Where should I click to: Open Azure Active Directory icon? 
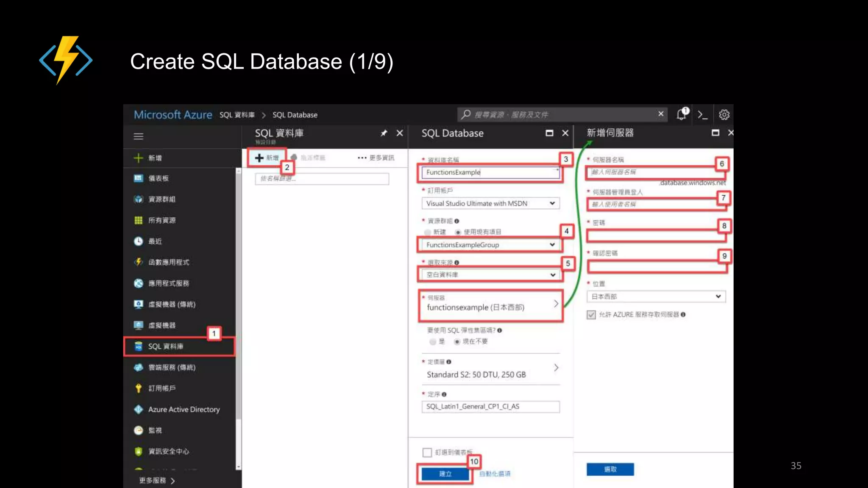[x=138, y=409]
